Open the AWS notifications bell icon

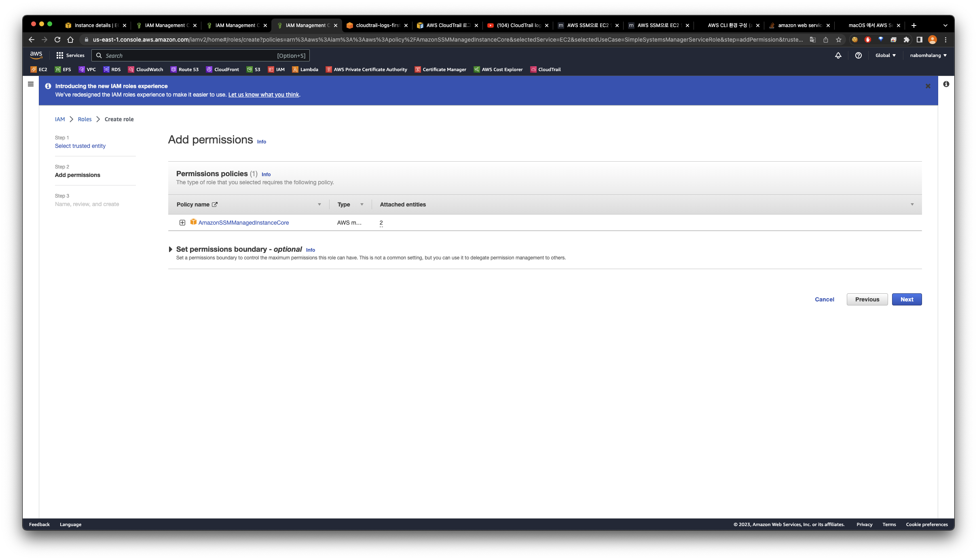838,55
